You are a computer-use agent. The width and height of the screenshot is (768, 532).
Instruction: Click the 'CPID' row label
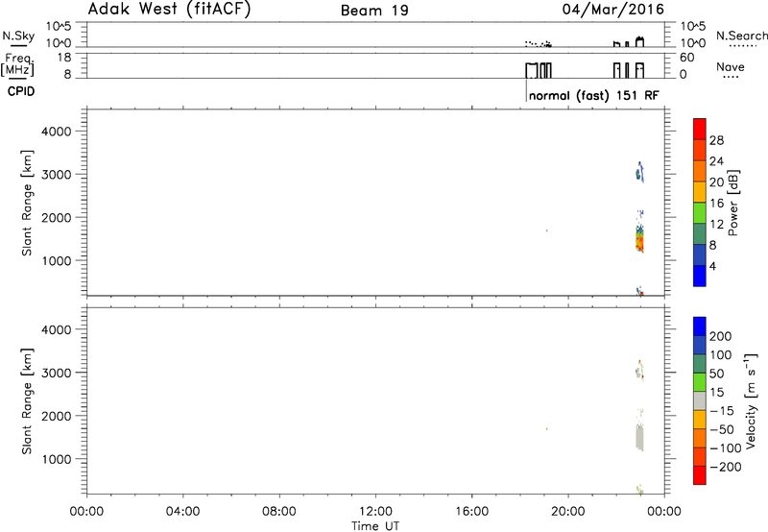tap(21, 91)
